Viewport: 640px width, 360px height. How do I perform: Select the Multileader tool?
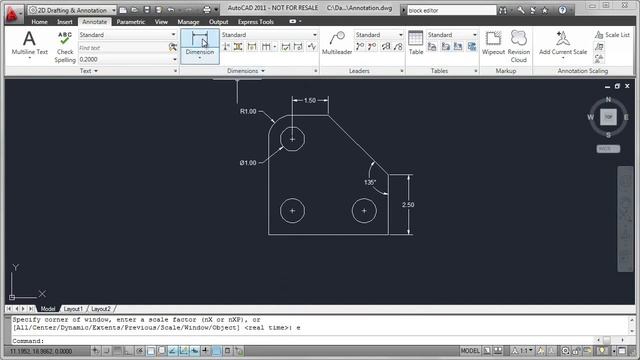(337, 43)
